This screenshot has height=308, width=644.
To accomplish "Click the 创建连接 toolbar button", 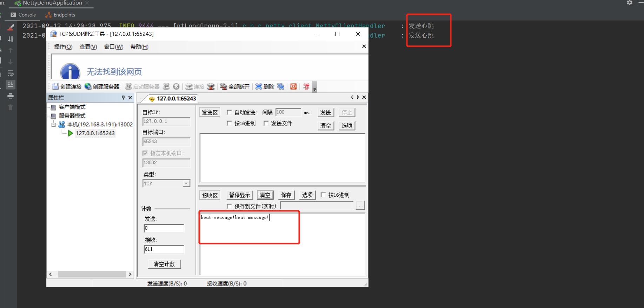I will [67, 86].
